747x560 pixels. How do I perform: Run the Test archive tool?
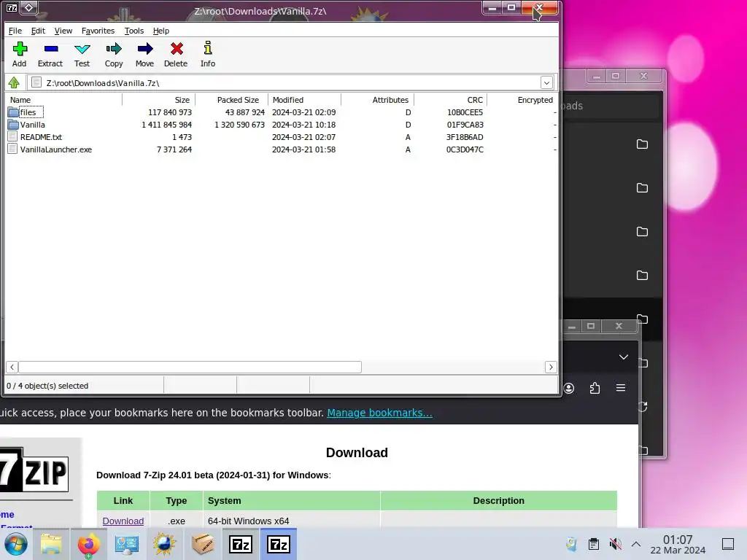tap(82, 49)
